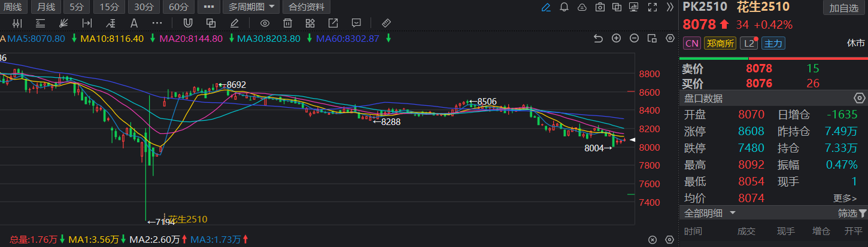Screen dimensions: 868x247
Task: Take a chart screenshot with camera icon
Action: (600, 7)
